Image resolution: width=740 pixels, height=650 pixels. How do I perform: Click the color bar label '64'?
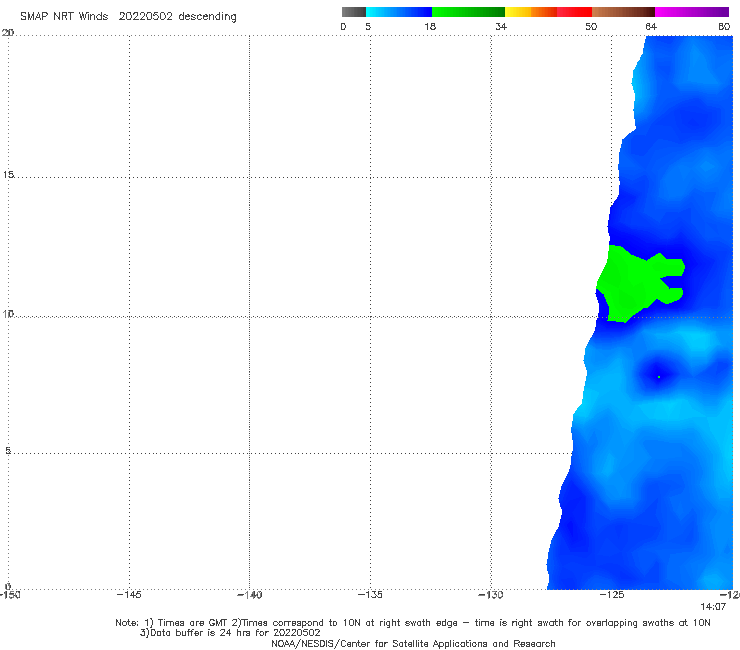[651, 27]
